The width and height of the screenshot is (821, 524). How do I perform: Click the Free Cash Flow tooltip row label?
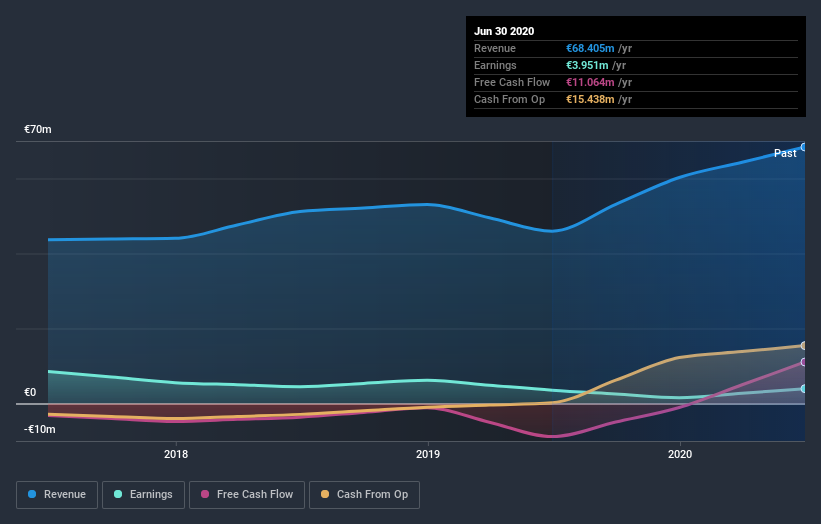(x=512, y=82)
